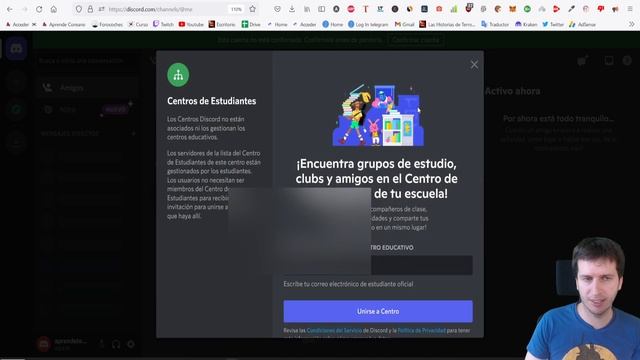Close the Centros de Estudiantes dialog
The height and width of the screenshot is (360, 640).
point(474,64)
